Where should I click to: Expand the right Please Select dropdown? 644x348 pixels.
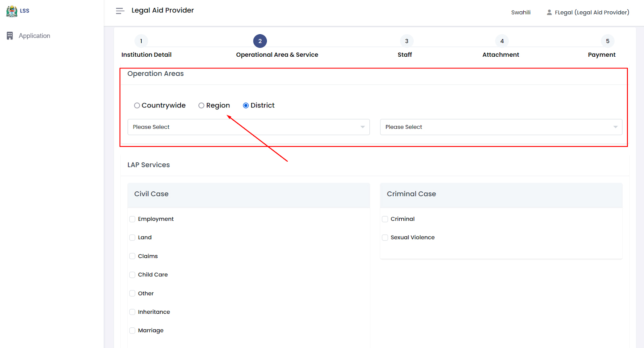[501, 127]
